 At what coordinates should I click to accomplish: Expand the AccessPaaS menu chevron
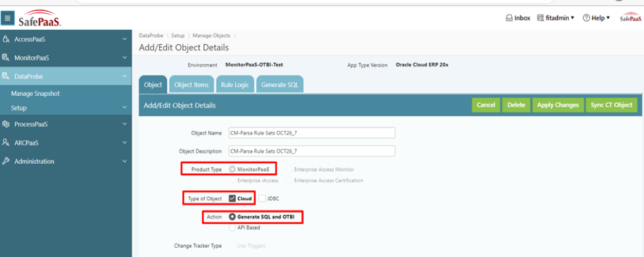point(125,40)
